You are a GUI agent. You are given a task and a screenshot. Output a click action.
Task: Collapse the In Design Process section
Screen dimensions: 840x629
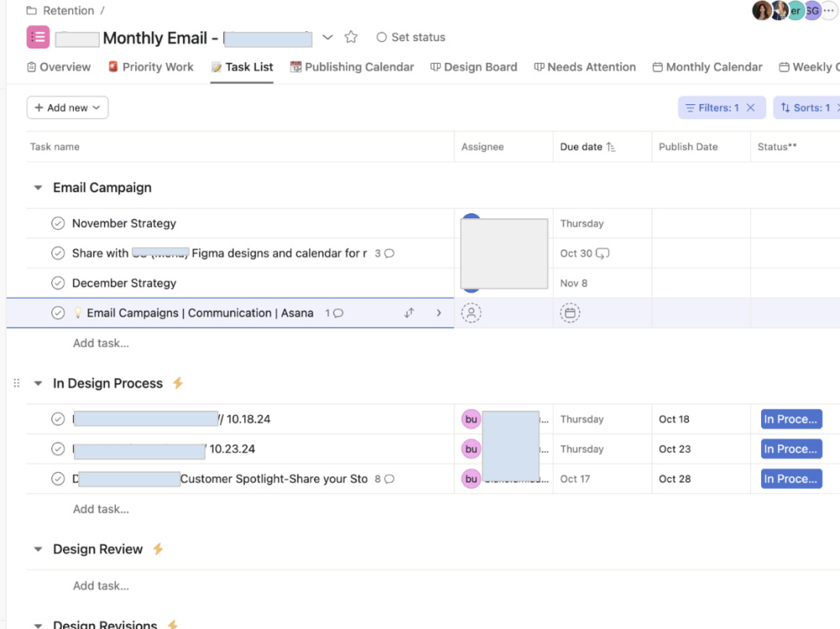38,383
